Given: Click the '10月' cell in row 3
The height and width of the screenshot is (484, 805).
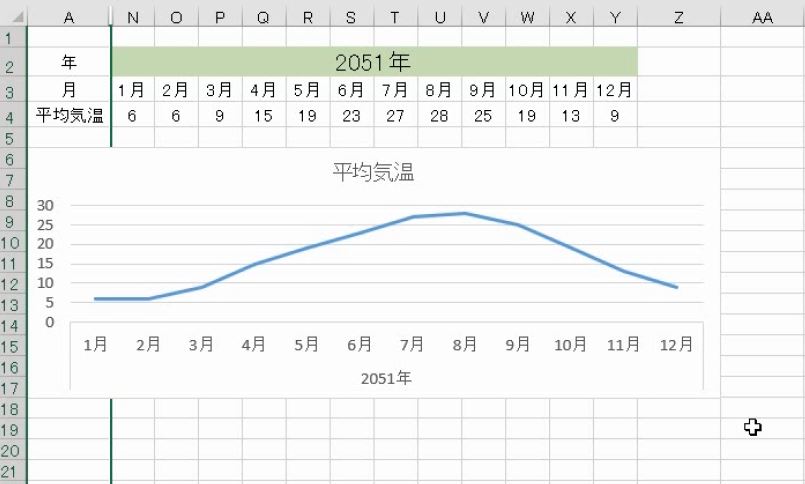Looking at the screenshot, I should (527, 90).
